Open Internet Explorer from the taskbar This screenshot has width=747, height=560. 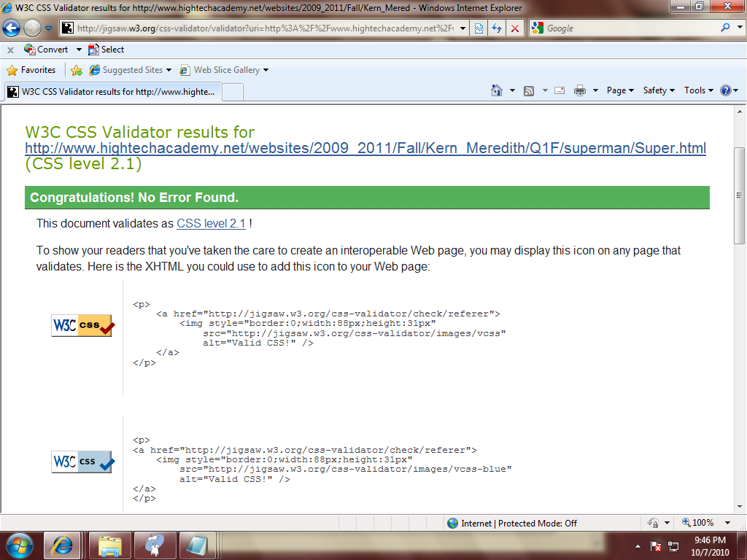pos(62,545)
